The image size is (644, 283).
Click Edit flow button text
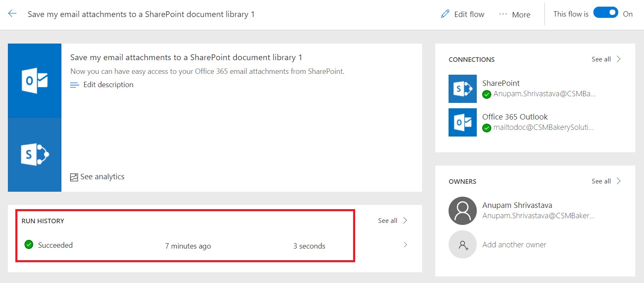[x=469, y=15]
